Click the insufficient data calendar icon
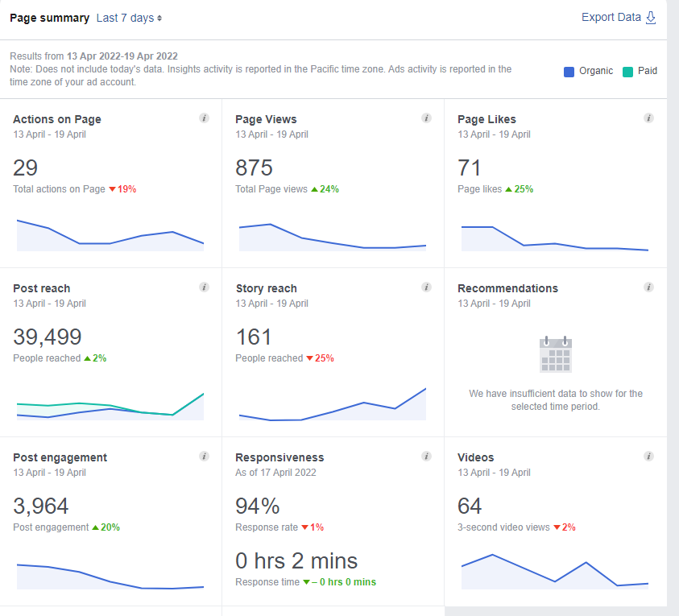The width and height of the screenshot is (679, 616). (556, 354)
